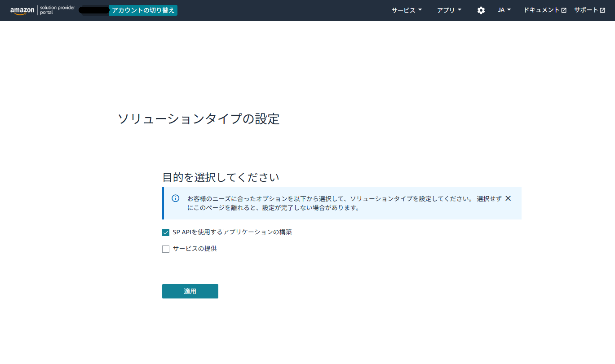
Task: Click the アカウントの切り替え button
Action: [x=143, y=10]
